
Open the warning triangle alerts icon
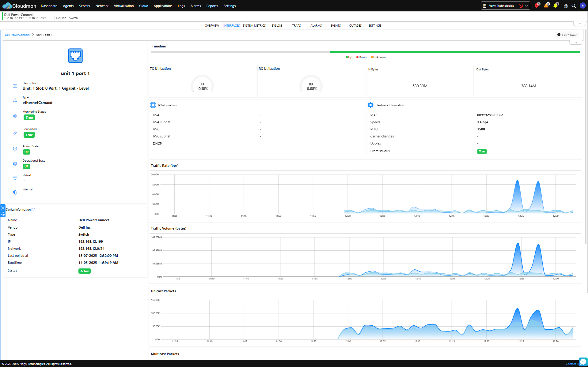coord(546,6)
